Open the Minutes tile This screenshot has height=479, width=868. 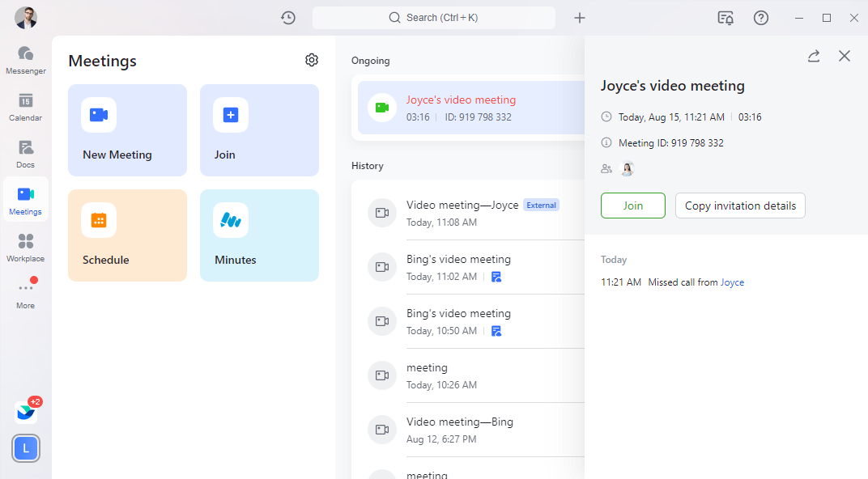pyautogui.click(x=259, y=235)
